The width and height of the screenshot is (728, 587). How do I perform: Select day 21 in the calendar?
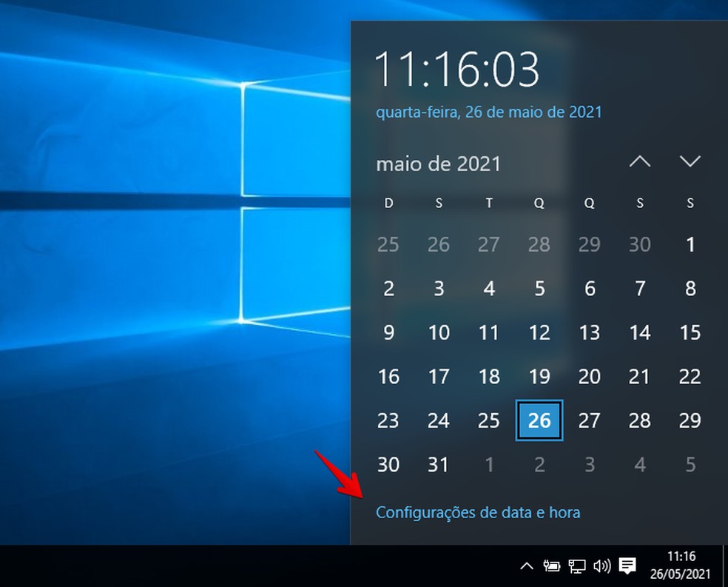[x=640, y=376]
